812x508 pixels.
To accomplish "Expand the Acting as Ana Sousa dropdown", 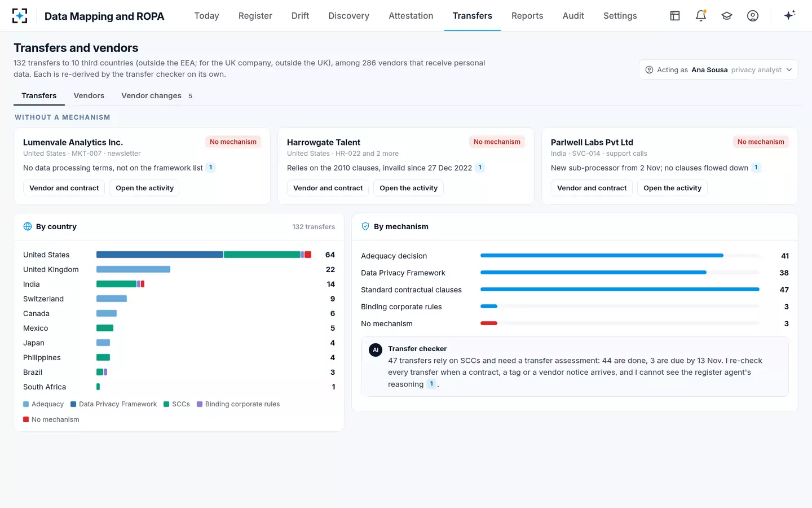I will (718, 70).
